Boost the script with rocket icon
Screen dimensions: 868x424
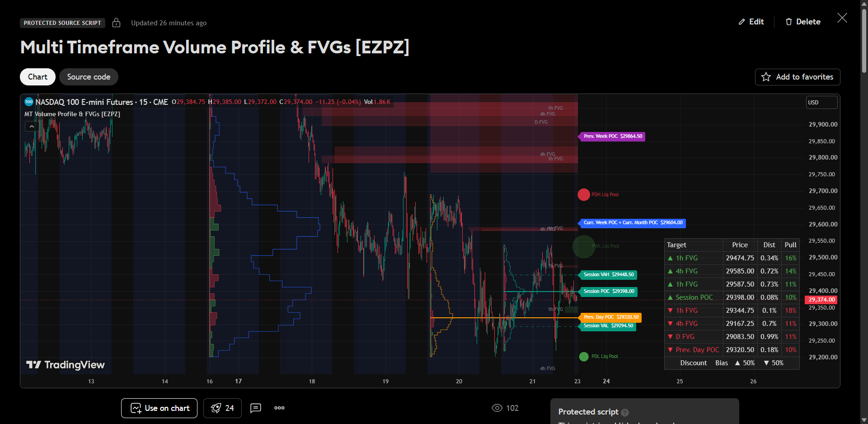pyautogui.click(x=222, y=408)
